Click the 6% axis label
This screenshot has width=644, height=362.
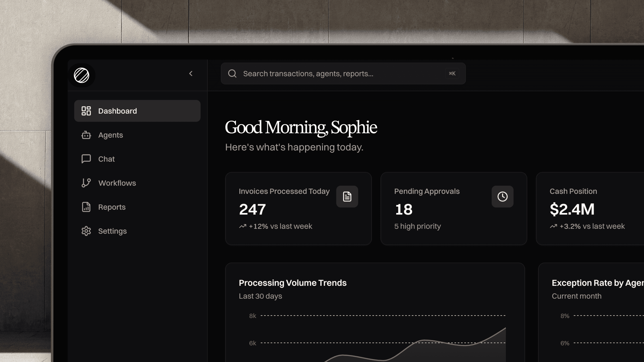pyautogui.click(x=565, y=343)
